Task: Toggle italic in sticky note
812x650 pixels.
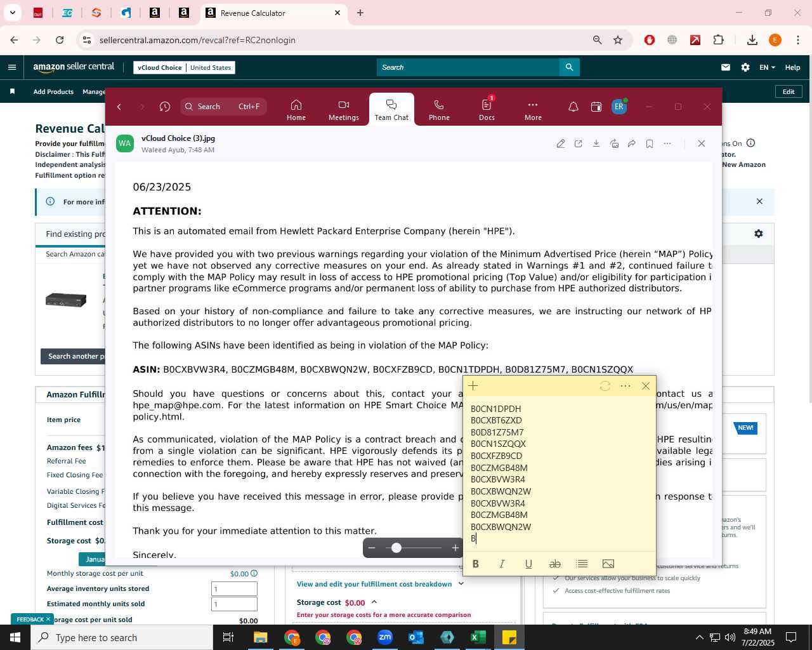Action: pyautogui.click(x=502, y=564)
